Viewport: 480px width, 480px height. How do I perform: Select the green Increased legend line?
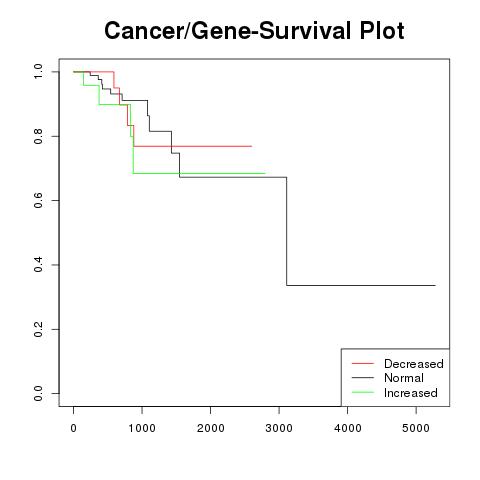coord(363,392)
